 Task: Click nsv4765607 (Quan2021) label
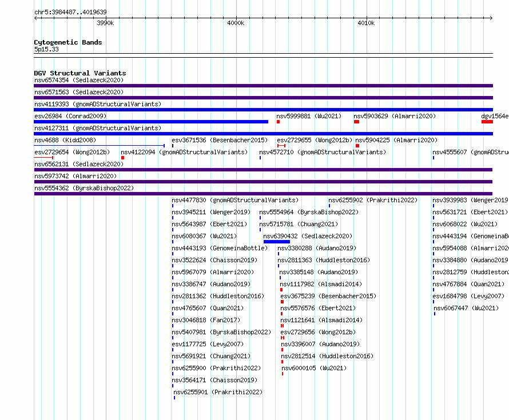[208, 308]
